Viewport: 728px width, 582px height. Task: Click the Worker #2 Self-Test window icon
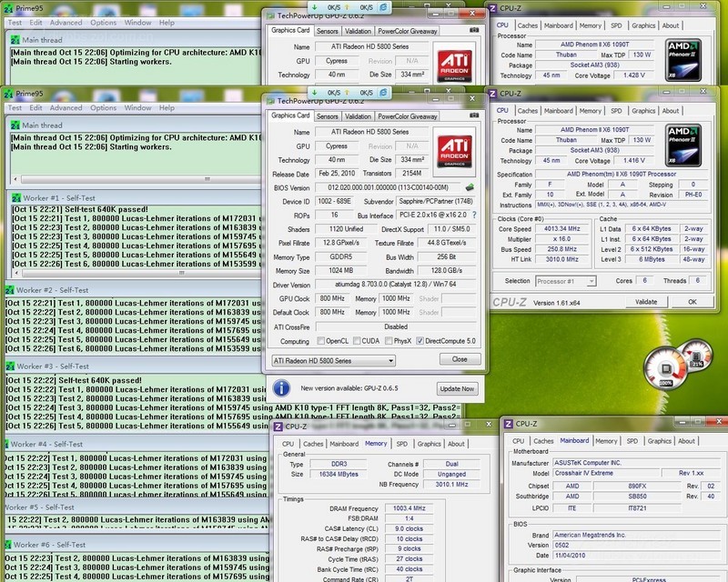(x=10, y=290)
